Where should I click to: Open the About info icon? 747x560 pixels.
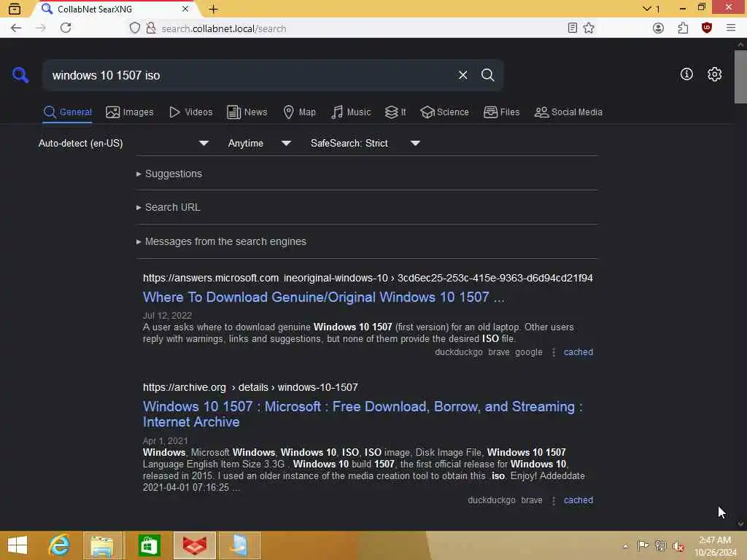[x=686, y=74]
